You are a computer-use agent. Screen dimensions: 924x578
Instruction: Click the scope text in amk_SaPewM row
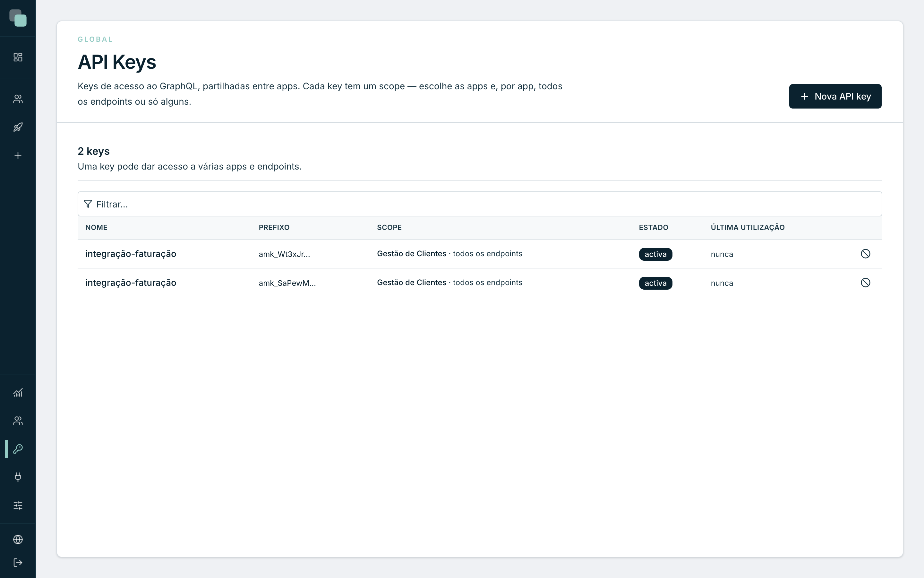point(449,283)
